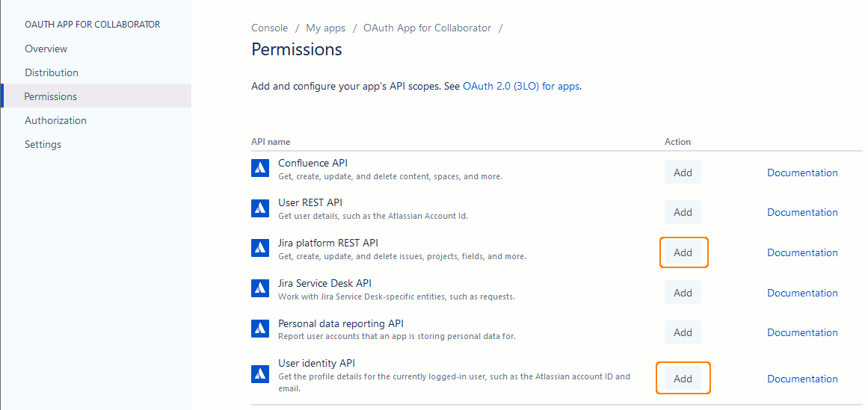Click the User identity API icon

click(x=260, y=374)
